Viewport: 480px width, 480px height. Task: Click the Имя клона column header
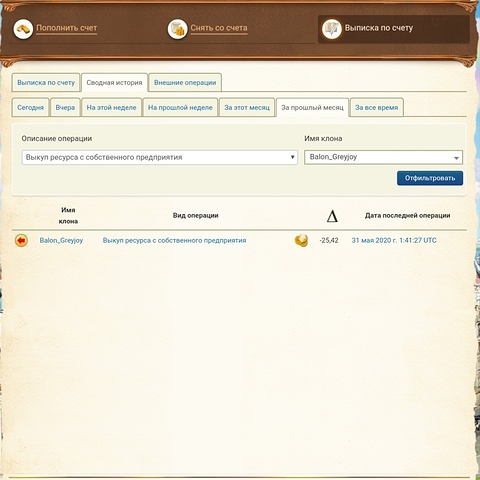pos(68,216)
